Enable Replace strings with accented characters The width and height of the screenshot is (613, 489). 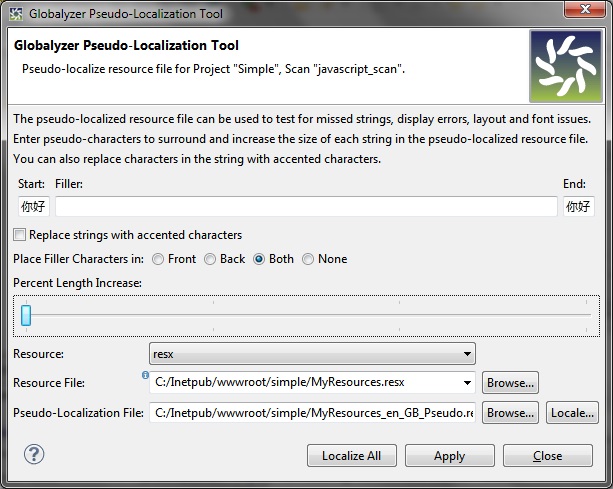[20, 235]
